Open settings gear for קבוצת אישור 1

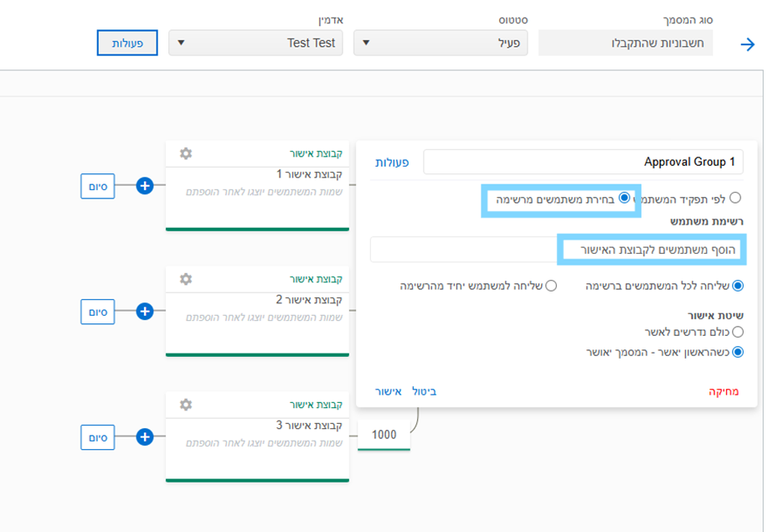coord(186,153)
